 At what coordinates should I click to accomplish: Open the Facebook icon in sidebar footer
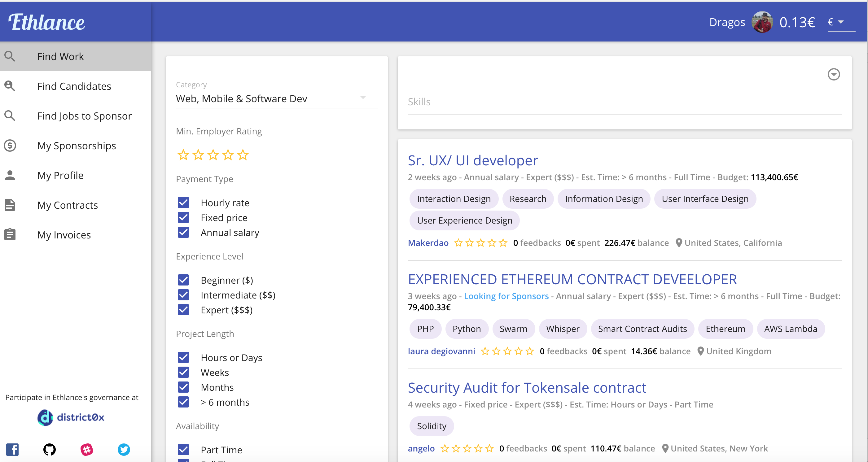coord(12,449)
